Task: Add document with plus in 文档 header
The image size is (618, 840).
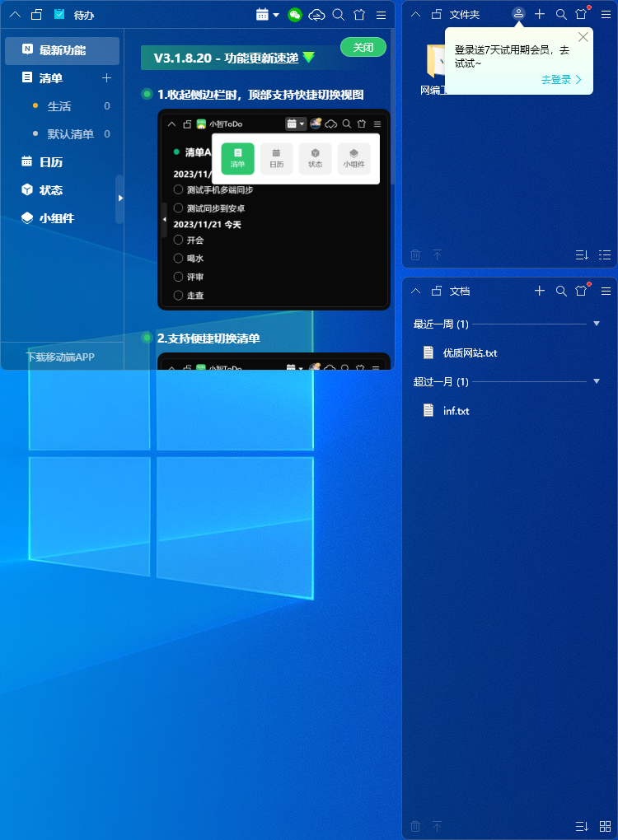Action: [x=540, y=291]
